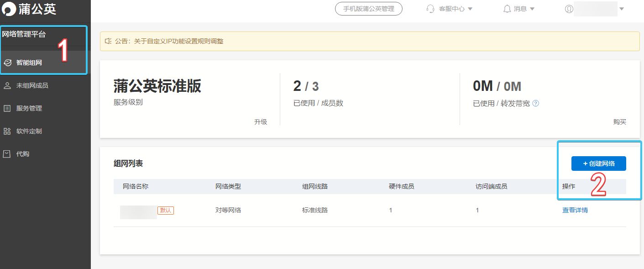Click 已使用 / 成员数 label
Image resolution: width=644 pixels, height=269 pixels.
(318, 103)
